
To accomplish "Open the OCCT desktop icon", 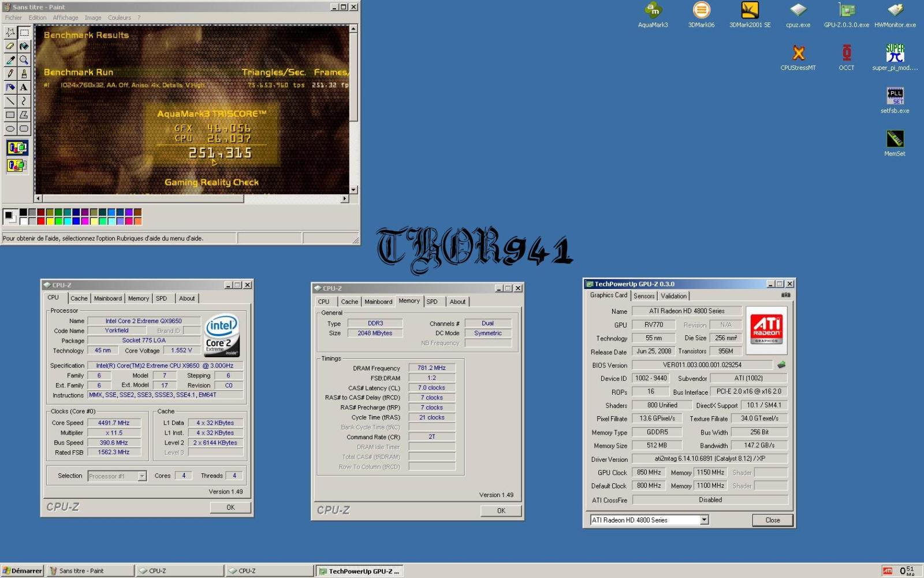I will tap(847, 58).
